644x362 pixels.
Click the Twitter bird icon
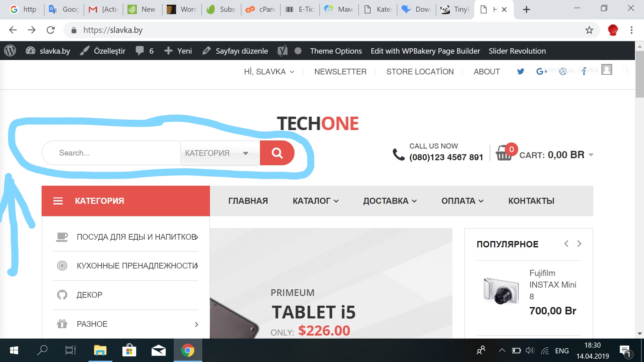[521, 71]
